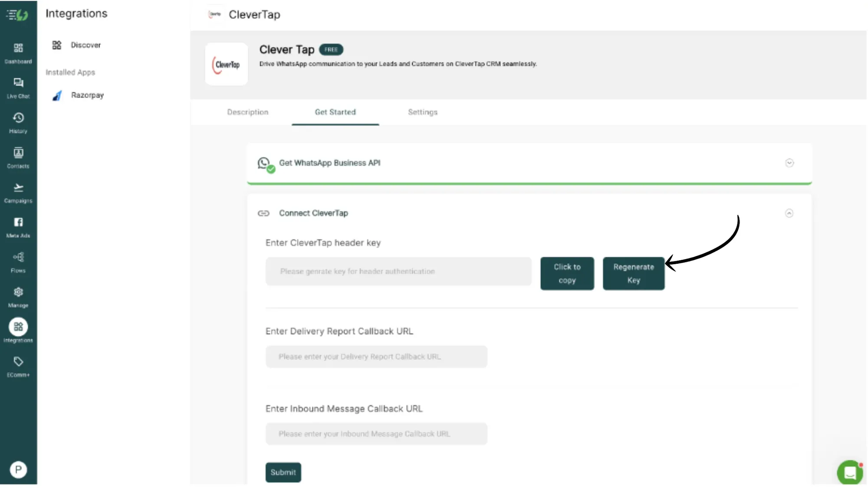The height and width of the screenshot is (488, 868).
Task: Click the Submit button
Action: (x=283, y=472)
